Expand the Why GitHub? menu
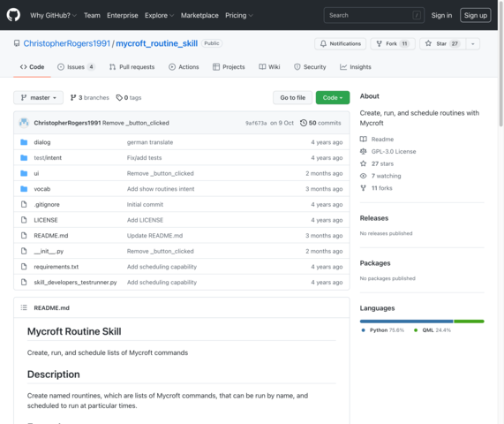This screenshot has height=424, width=504. [53, 15]
